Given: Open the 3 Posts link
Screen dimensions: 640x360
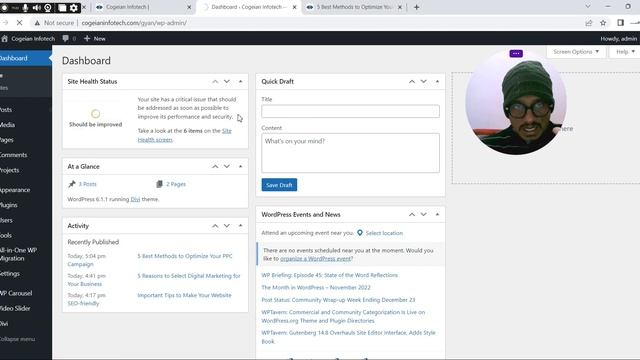Looking at the screenshot, I should pyautogui.click(x=87, y=184).
